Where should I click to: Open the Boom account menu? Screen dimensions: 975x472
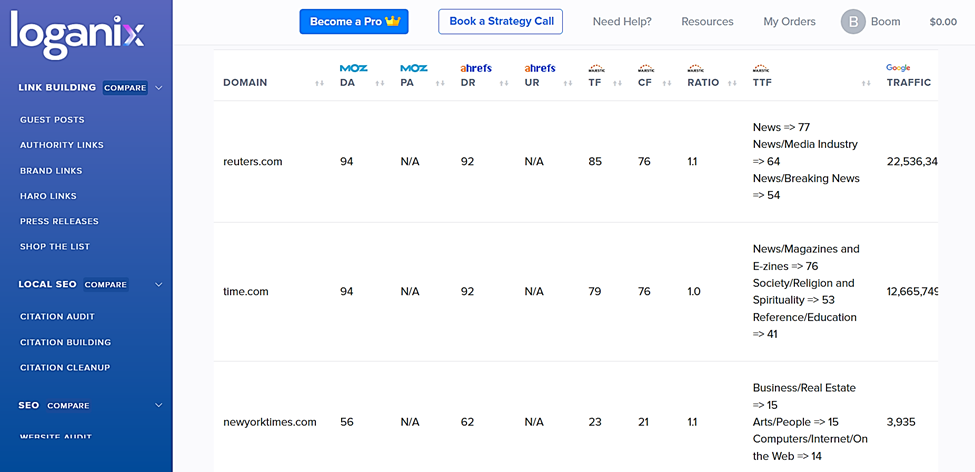(x=885, y=22)
